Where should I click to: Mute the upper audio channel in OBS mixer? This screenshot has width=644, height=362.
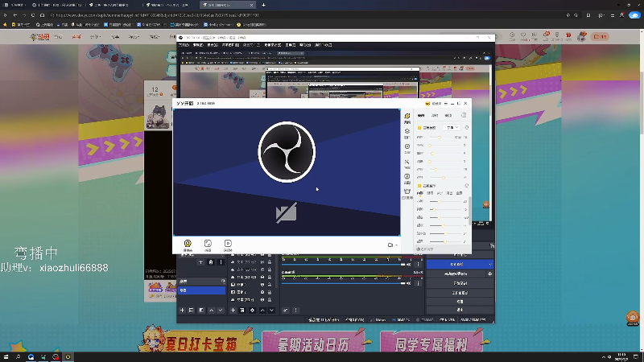pyautogui.click(x=408, y=265)
